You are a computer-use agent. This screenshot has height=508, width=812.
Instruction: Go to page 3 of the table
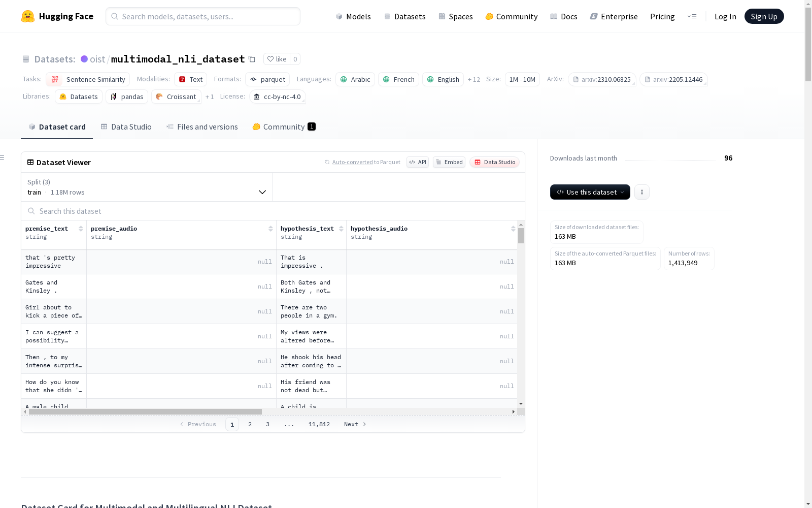[267, 424]
